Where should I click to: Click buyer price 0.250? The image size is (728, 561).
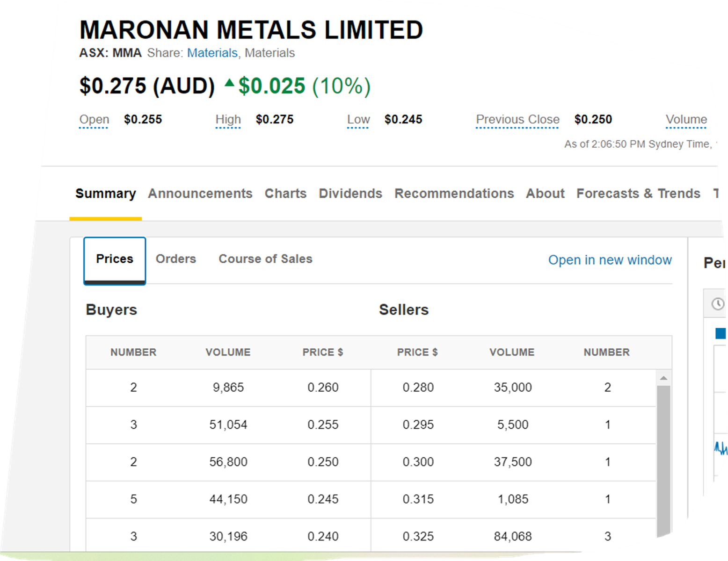pyautogui.click(x=323, y=462)
